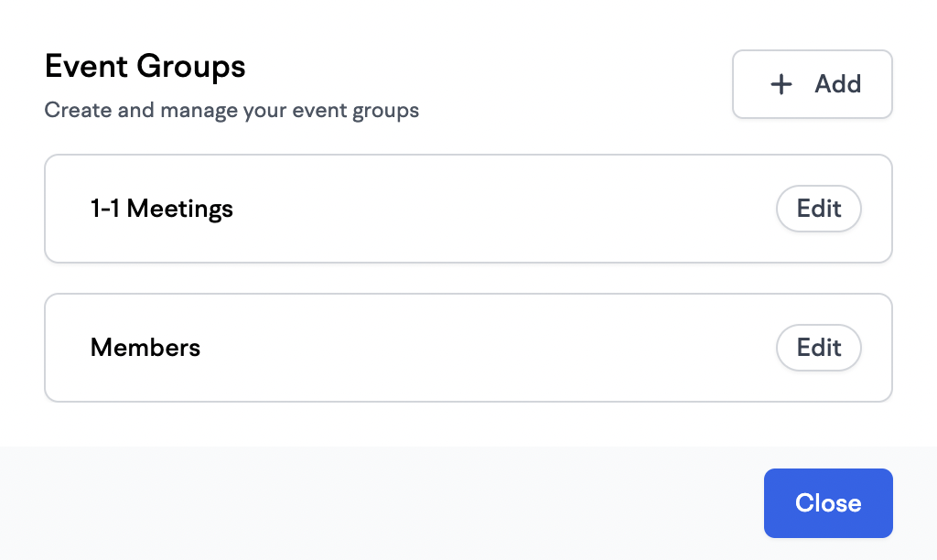Open Members via its Edit pill
937x560 pixels.
819,348
